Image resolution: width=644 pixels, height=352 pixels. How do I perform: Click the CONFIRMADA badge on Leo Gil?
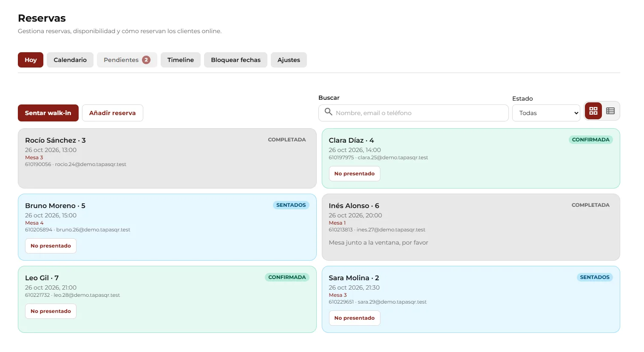(x=287, y=277)
